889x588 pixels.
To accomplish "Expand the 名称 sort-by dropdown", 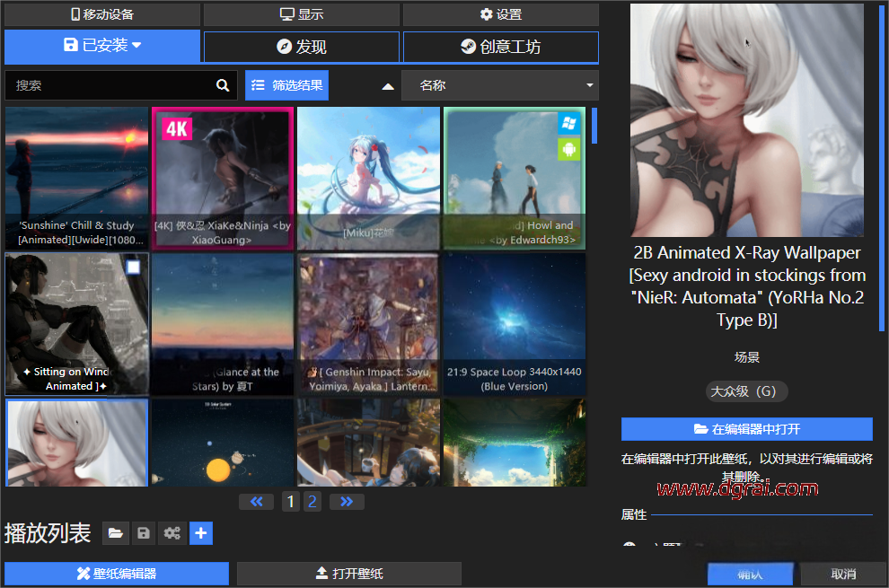I will (x=499, y=85).
